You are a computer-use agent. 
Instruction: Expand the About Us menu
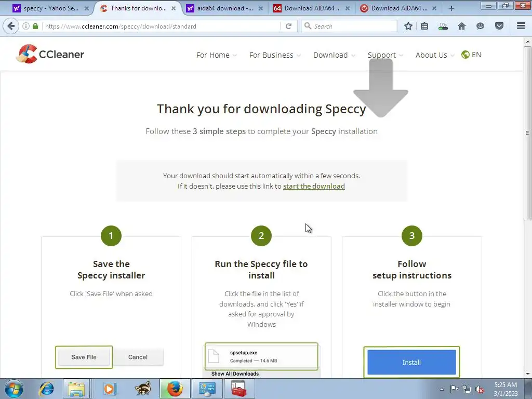(435, 55)
